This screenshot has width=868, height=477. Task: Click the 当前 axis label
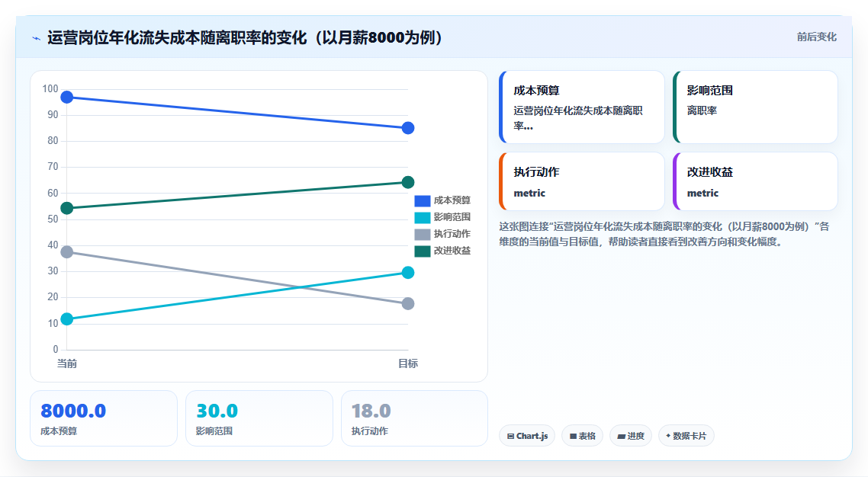click(67, 363)
